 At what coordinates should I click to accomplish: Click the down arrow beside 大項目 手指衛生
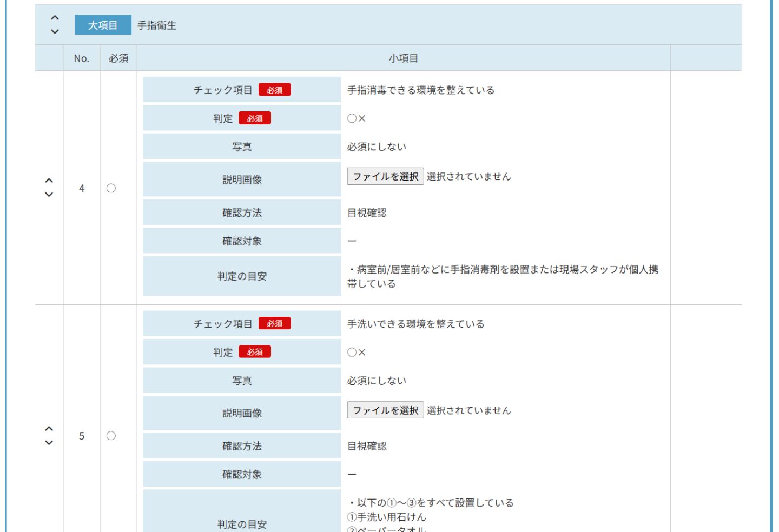[x=55, y=32]
